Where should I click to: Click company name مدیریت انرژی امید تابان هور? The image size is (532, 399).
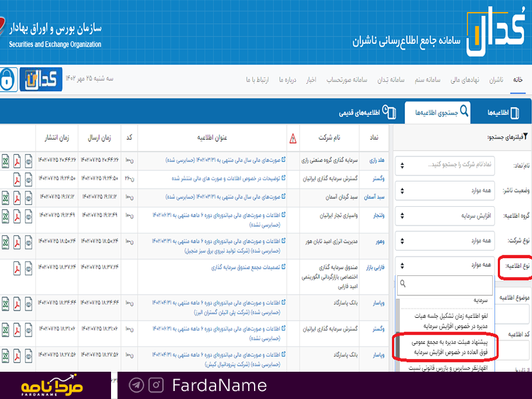tap(331, 241)
